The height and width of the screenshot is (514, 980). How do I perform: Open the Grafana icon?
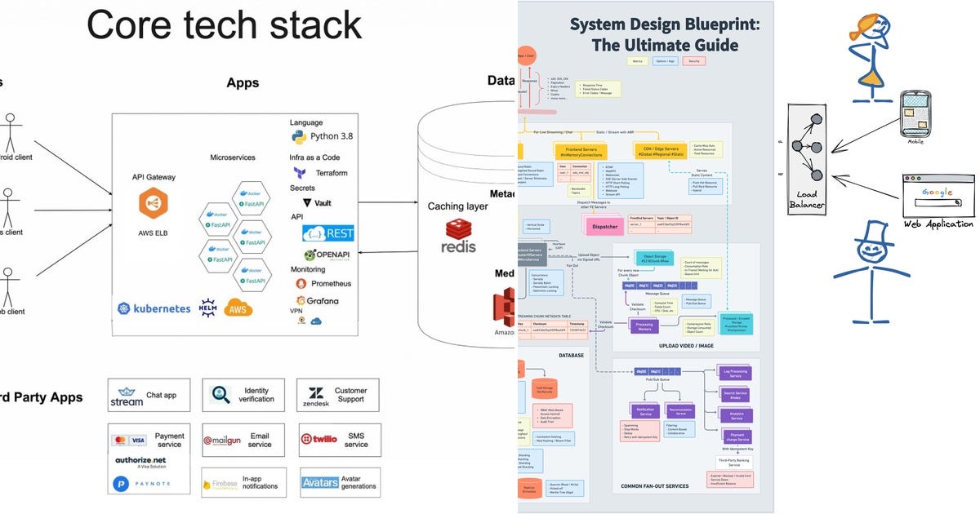[299, 301]
